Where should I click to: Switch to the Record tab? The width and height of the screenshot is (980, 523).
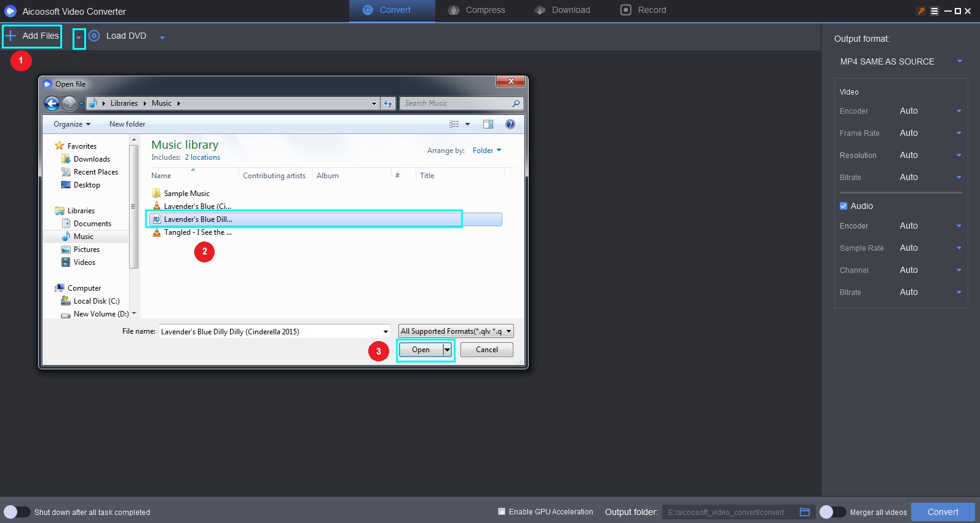643,10
